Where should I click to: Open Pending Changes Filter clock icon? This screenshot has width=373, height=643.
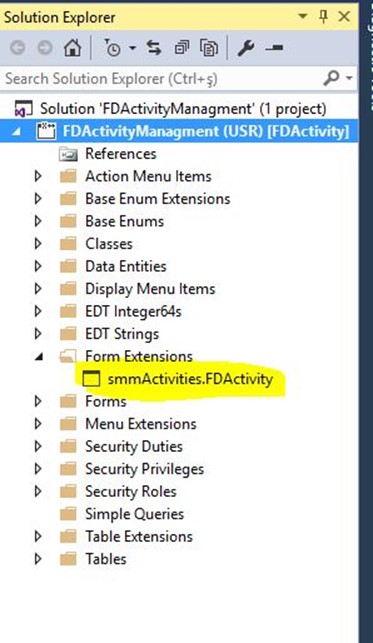(112, 48)
